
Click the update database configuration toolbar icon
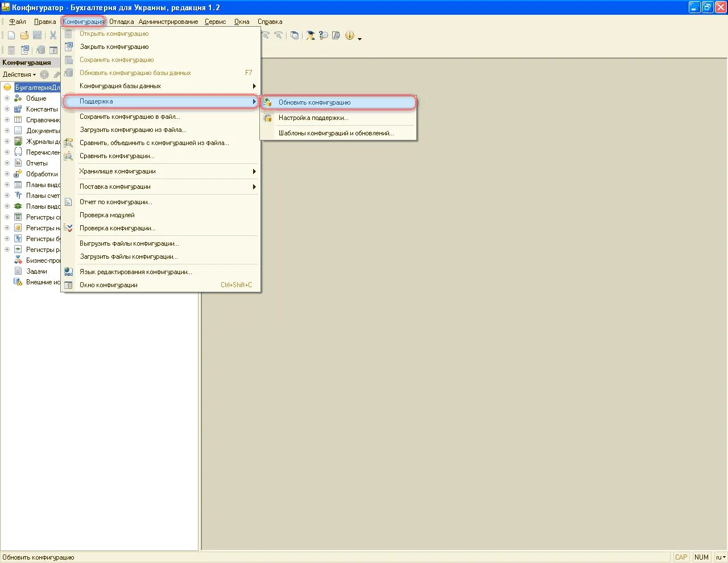[x=40, y=50]
